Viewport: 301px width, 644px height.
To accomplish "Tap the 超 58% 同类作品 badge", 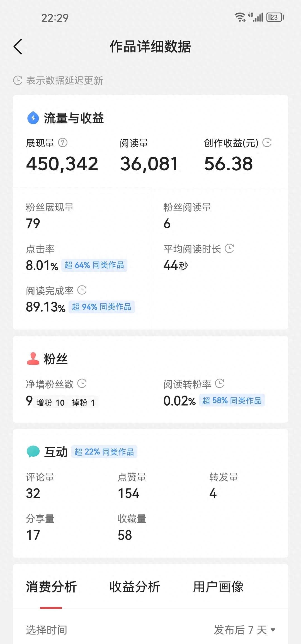I will (232, 401).
